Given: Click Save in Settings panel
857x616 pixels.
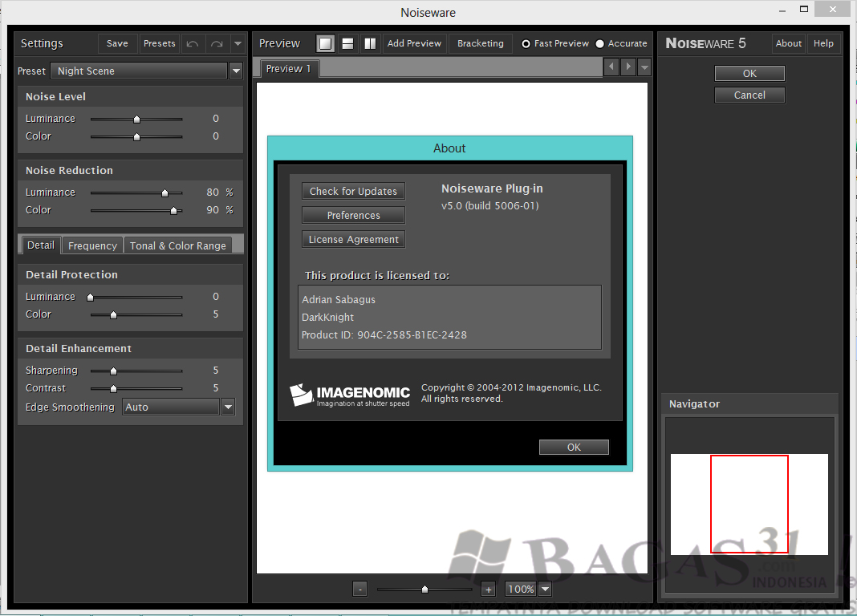Looking at the screenshot, I should (117, 43).
